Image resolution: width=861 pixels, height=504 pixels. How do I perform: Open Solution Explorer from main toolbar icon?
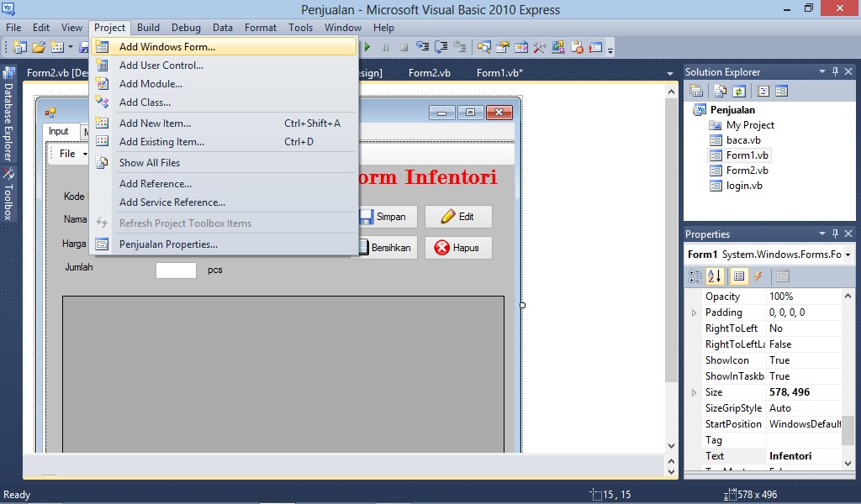483,47
